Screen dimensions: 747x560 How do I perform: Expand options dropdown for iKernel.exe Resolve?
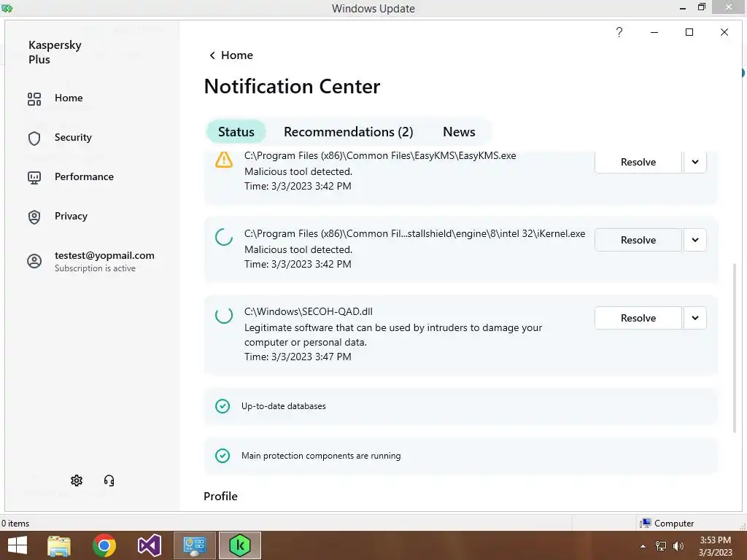(695, 240)
